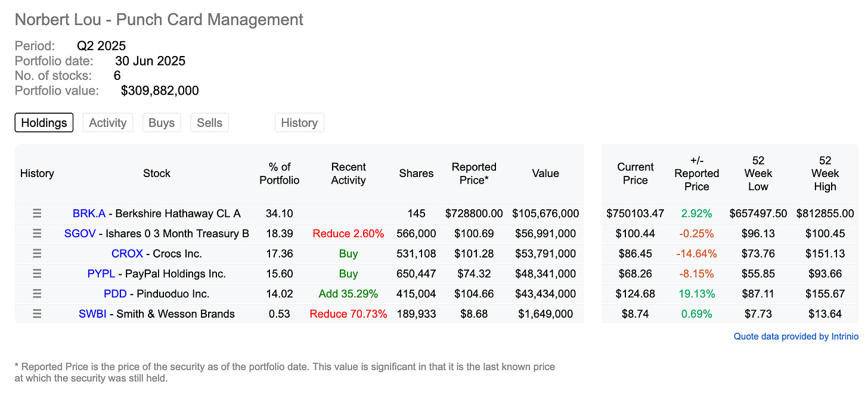Click the % of Portfolio column header

click(x=280, y=173)
